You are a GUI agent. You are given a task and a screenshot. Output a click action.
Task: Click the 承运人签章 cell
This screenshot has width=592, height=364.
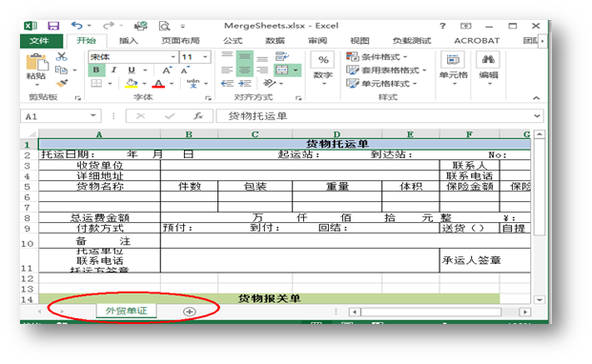click(x=485, y=260)
